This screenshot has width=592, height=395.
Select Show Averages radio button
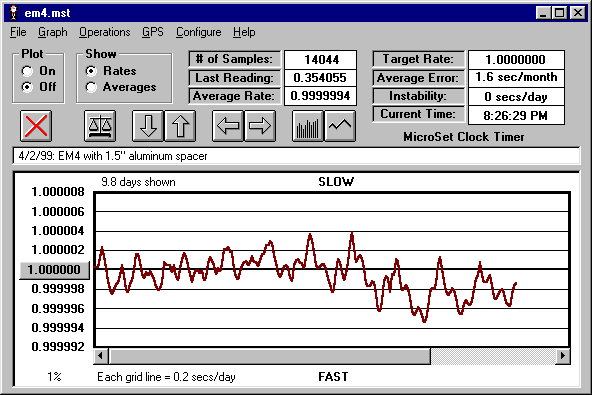(x=91, y=87)
